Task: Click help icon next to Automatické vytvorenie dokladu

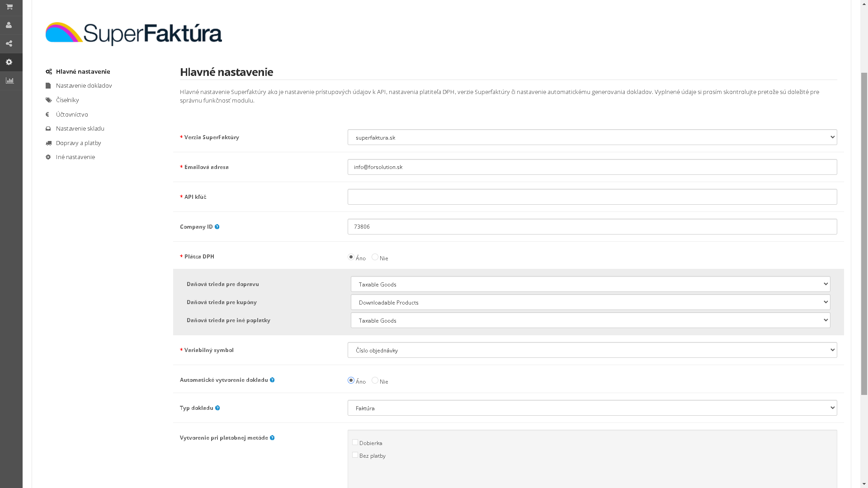Action: pyautogui.click(x=272, y=380)
